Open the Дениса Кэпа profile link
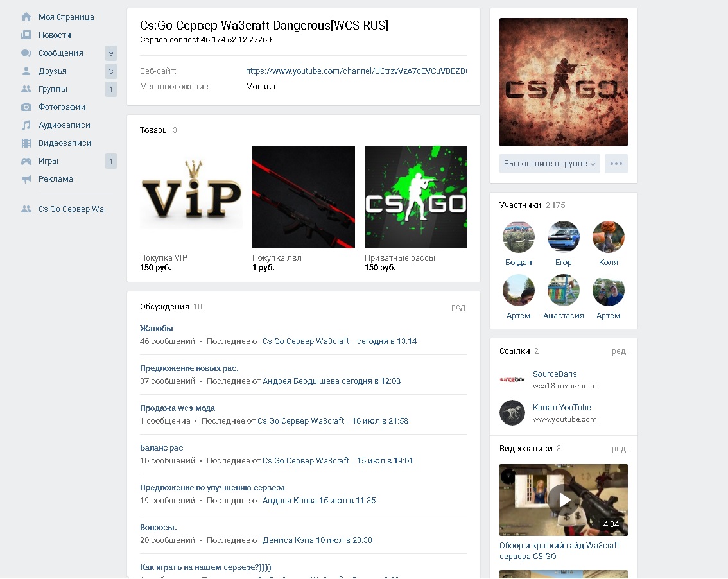This screenshot has width=728, height=579. click(288, 540)
